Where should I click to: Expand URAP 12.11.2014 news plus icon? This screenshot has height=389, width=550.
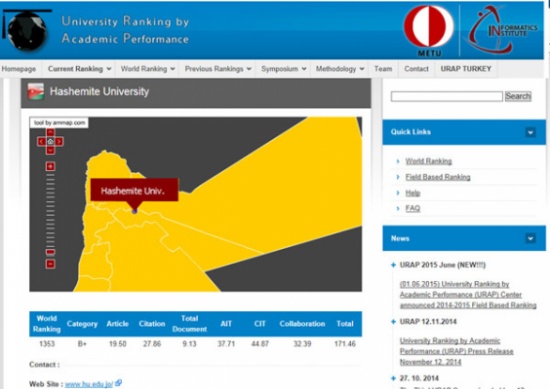[393, 322]
